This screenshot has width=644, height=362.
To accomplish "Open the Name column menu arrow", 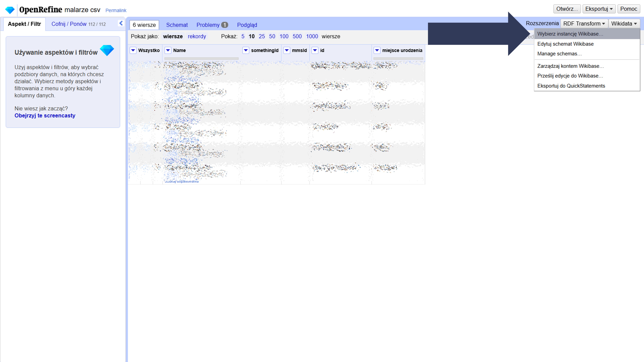I will (x=168, y=50).
